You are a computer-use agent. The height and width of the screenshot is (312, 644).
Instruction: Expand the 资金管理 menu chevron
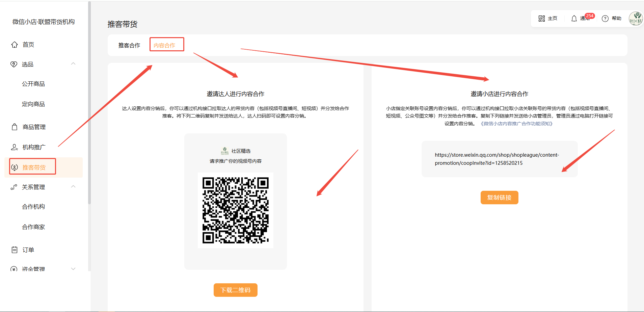click(73, 269)
